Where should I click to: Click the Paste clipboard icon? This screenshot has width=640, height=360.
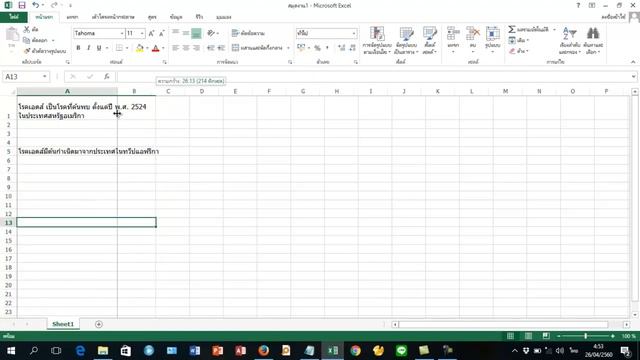point(12,35)
